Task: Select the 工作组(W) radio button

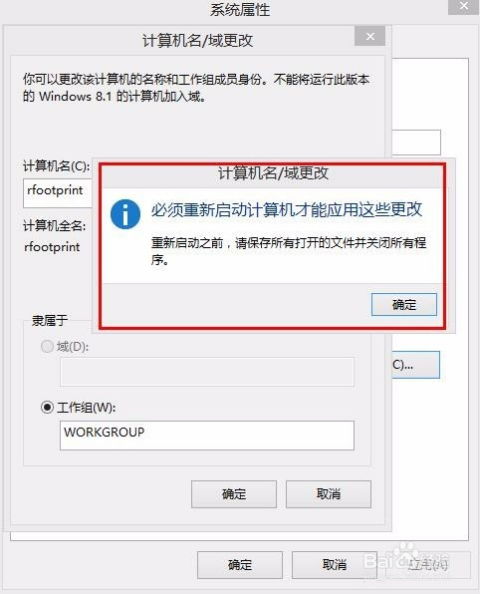Action: 47,407
